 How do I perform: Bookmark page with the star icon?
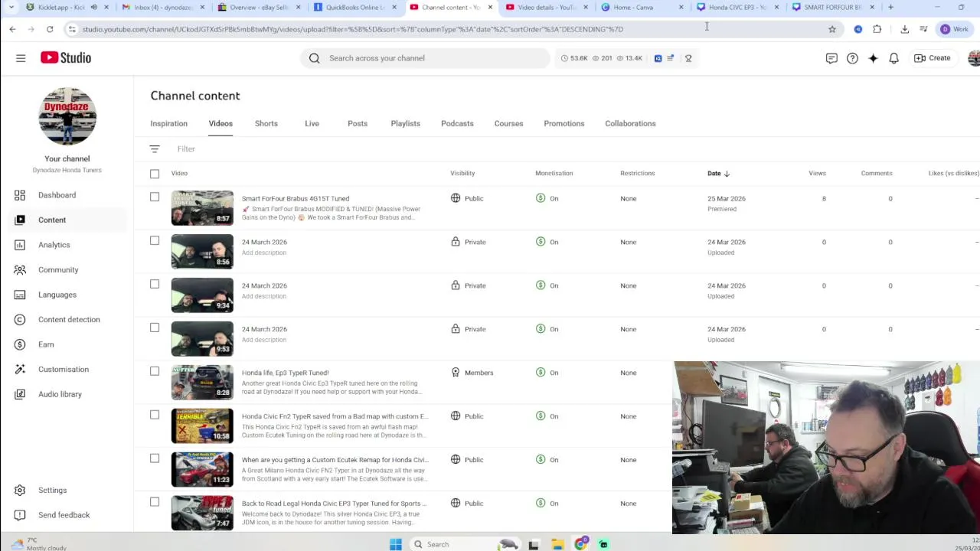click(x=832, y=29)
